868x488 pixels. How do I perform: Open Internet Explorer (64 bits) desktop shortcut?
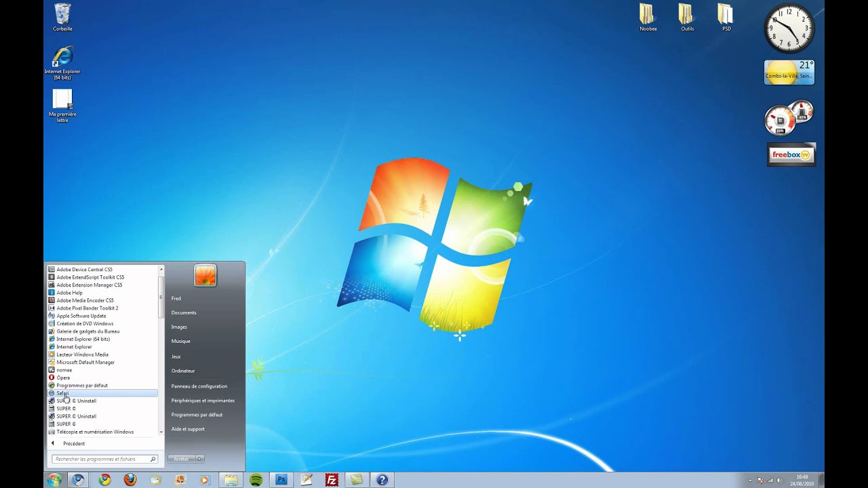pyautogui.click(x=62, y=62)
